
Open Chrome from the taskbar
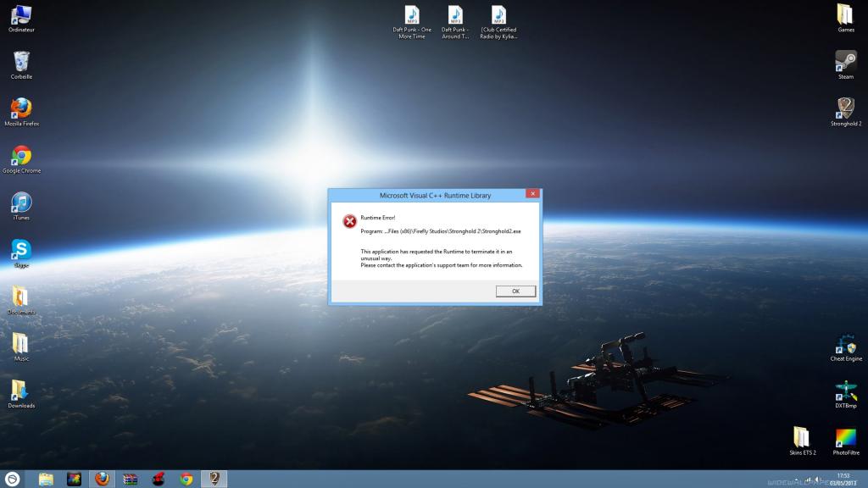(186, 480)
